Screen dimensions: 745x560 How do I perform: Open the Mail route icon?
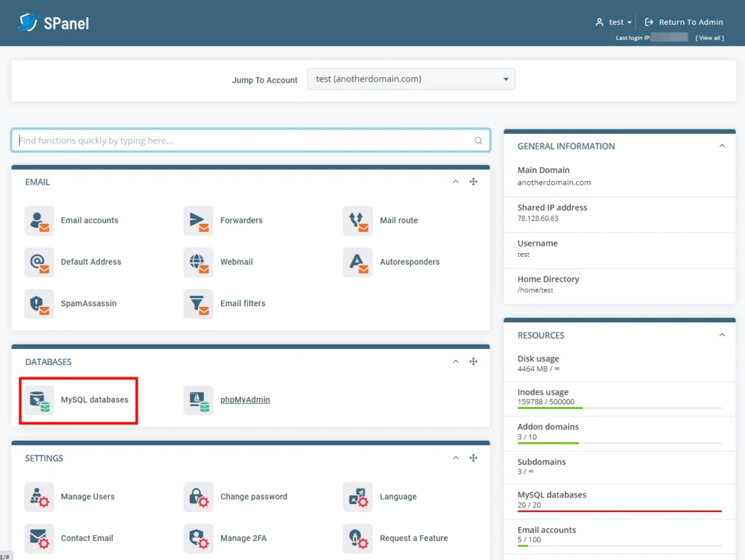pos(357,220)
